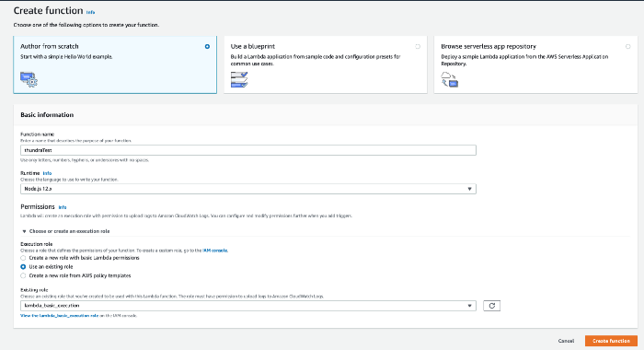Screen dimensions: 644x350
Task: Select Use an existing role radio
Action: pyautogui.click(x=23, y=266)
